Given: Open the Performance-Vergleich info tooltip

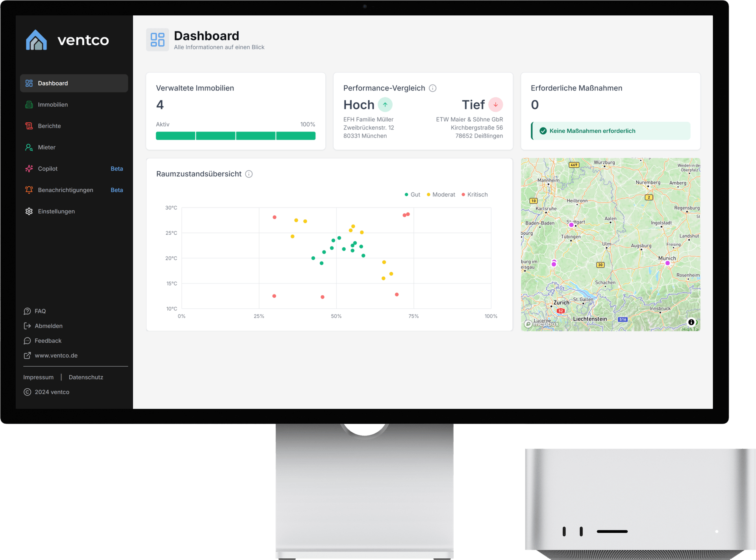Looking at the screenshot, I should 433,88.
